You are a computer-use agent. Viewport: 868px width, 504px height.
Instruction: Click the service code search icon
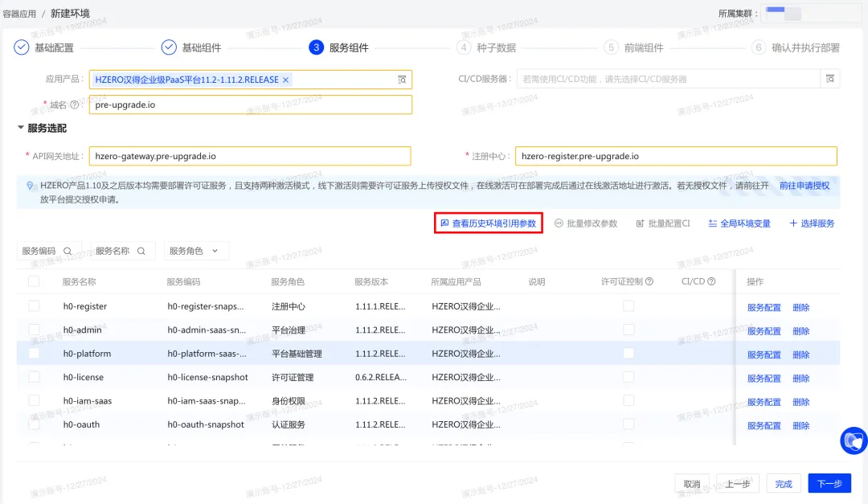pyautogui.click(x=68, y=251)
